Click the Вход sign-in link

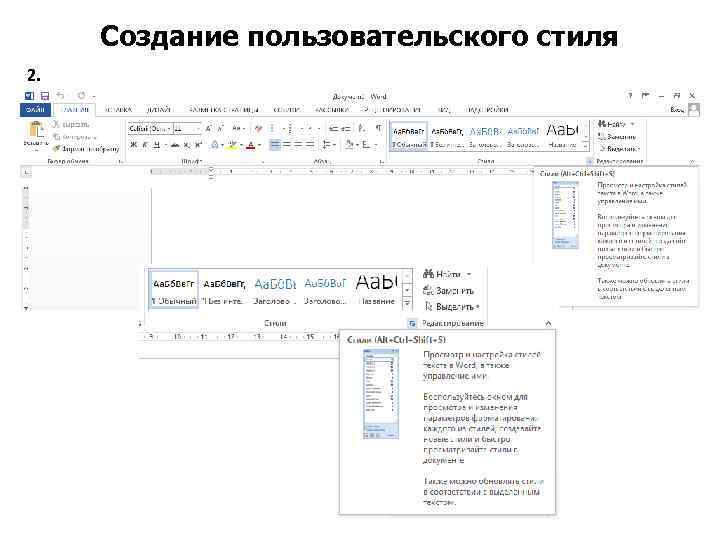pyautogui.click(x=677, y=110)
